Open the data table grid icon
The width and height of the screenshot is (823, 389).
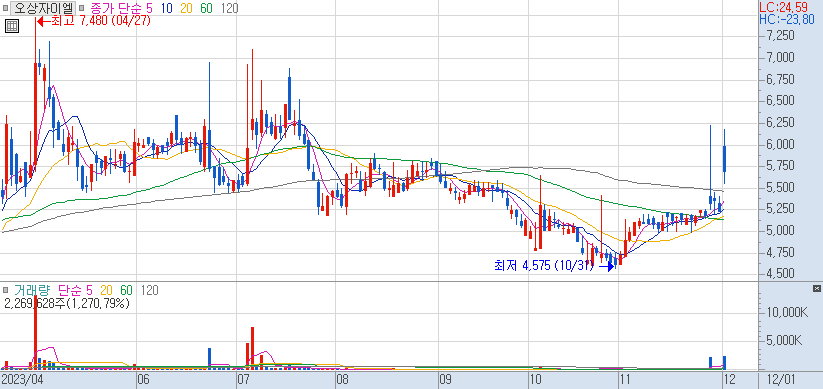[x=12, y=26]
